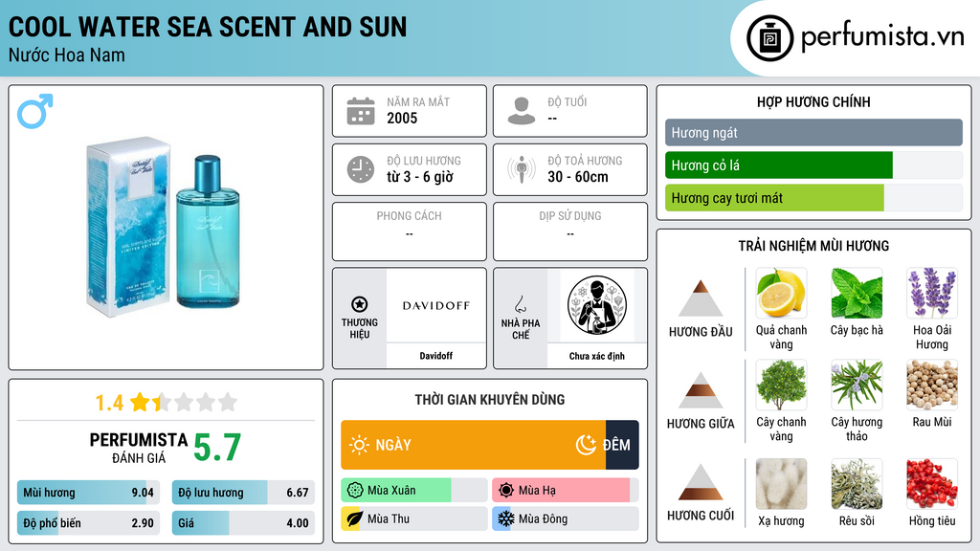Click the Nước Hoa Nam subtitle
The image size is (980, 551).
67,55
